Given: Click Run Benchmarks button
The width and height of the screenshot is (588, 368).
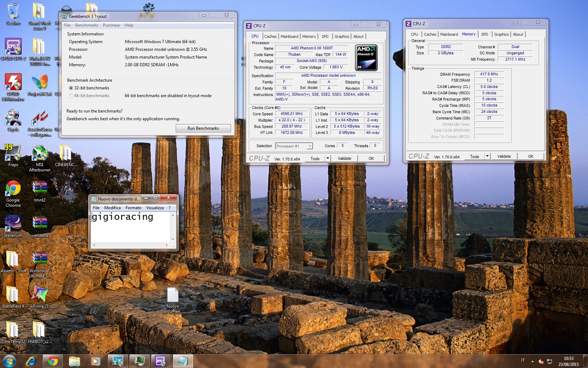Looking at the screenshot, I should coord(203,128).
